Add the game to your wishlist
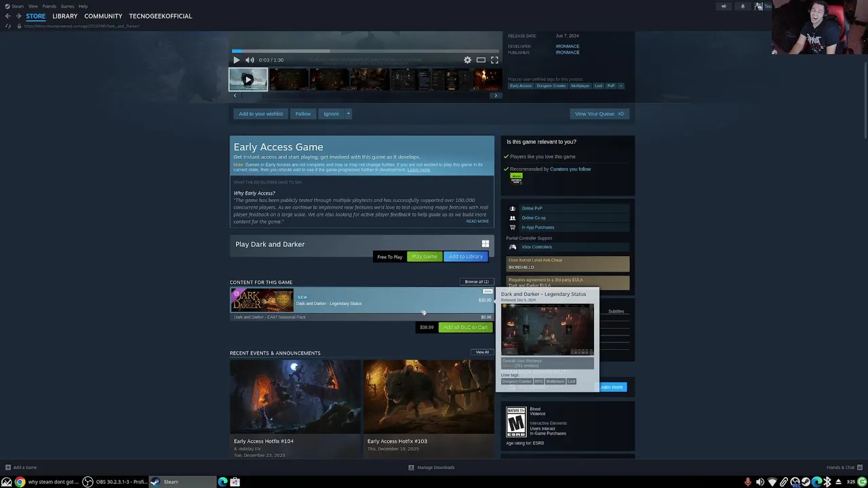Image resolution: width=868 pixels, height=488 pixels. (260, 114)
